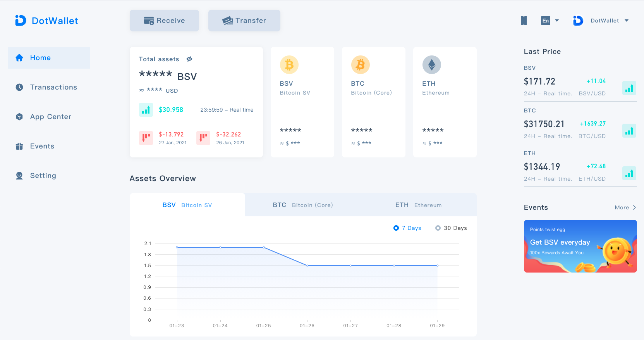Screen dimensions: 644x340
Task: Click the Bitcoin Core coin icon
Action: coord(360,65)
